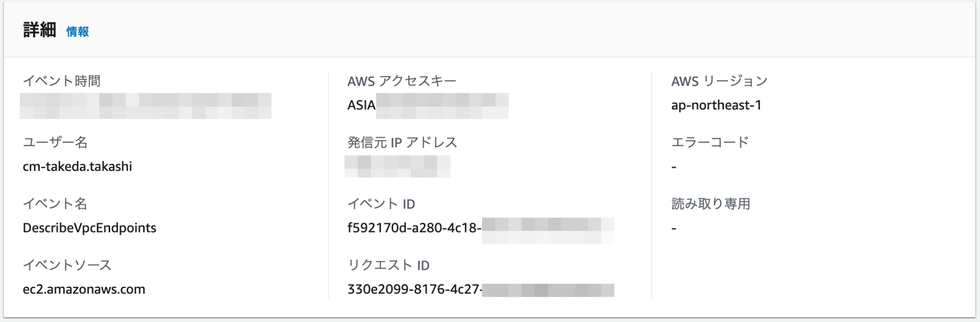Click the リクエスト ID field label
Image resolution: width=980 pixels, height=322 pixels.
pyautogui.click(x=389, y=265)
